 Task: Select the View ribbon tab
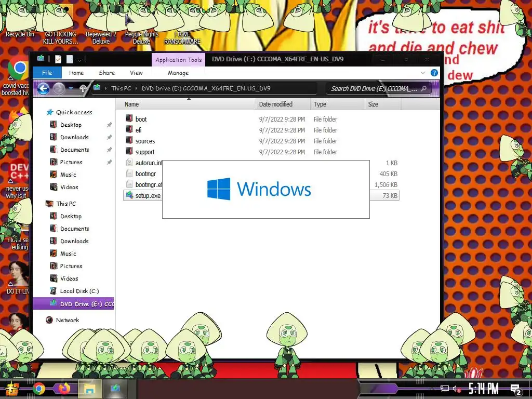coord(136,73)
